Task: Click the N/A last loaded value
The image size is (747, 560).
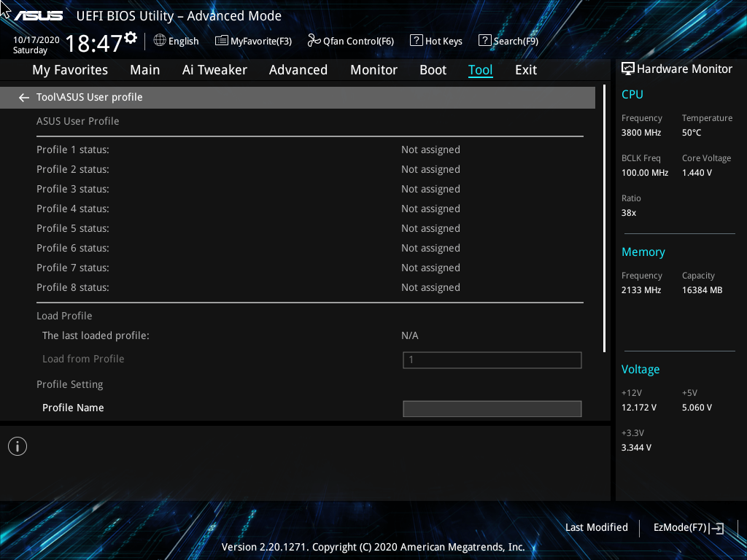Action: click(410, 335)
